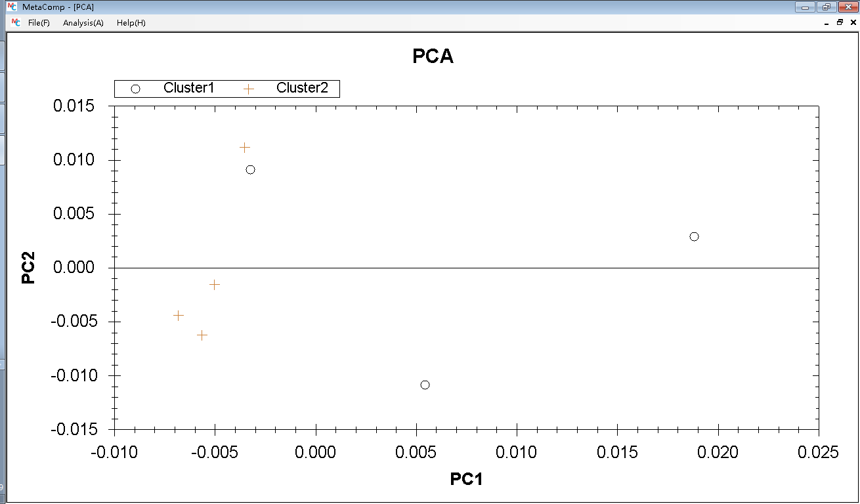Click the PCA chart title

click(433, 56)
